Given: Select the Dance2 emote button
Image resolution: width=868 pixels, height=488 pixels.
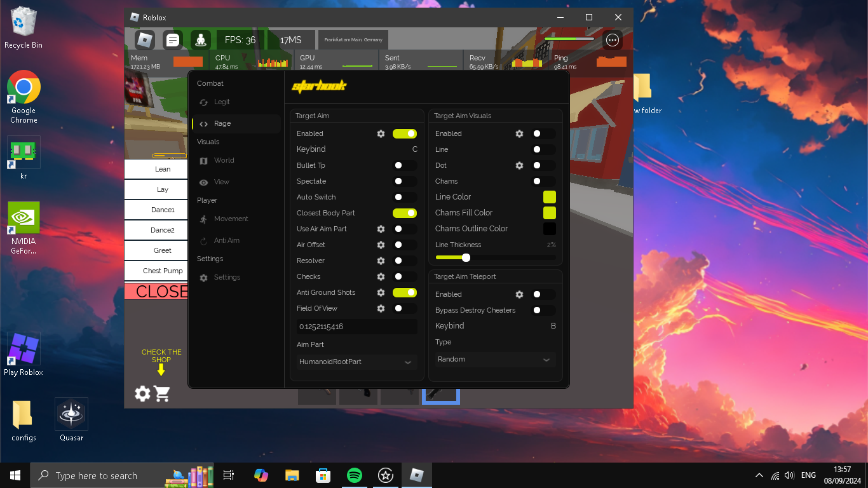Looking at the screenshot, I should coord(156,230).
